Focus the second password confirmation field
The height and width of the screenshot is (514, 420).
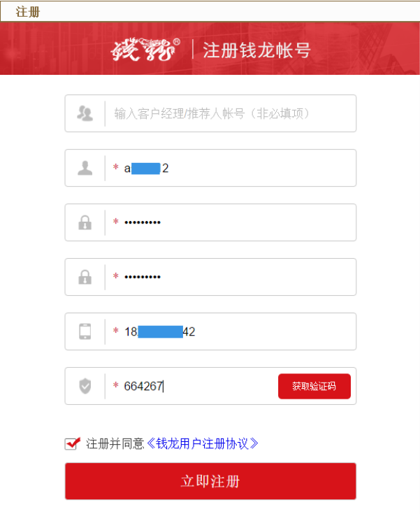tap(210, 277)
